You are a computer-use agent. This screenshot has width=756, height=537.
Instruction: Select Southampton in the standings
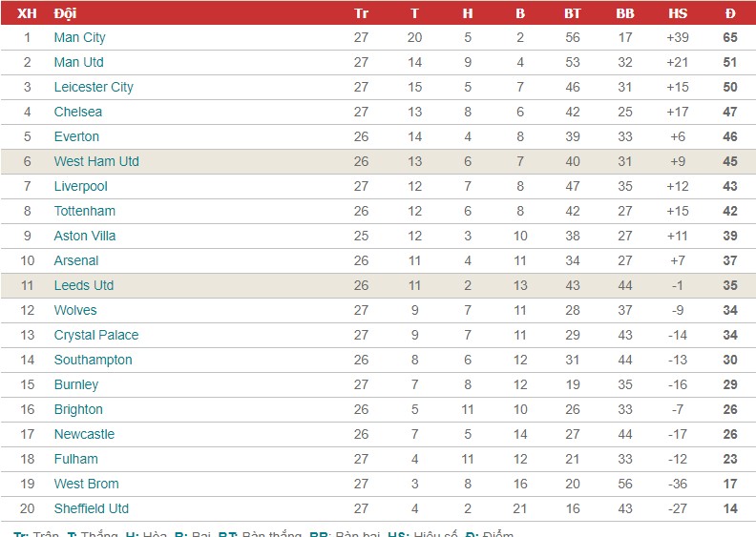(x=93, y=360)
